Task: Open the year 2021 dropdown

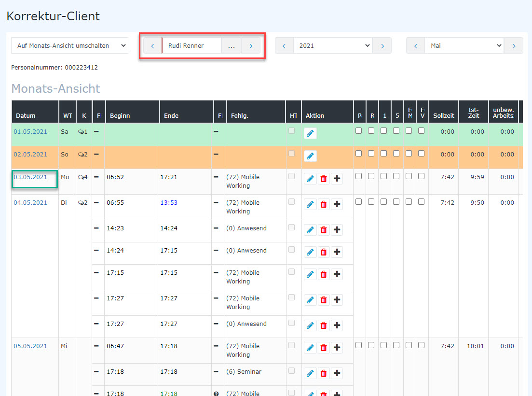Action: pyautogui.click(x=333, y=45)
